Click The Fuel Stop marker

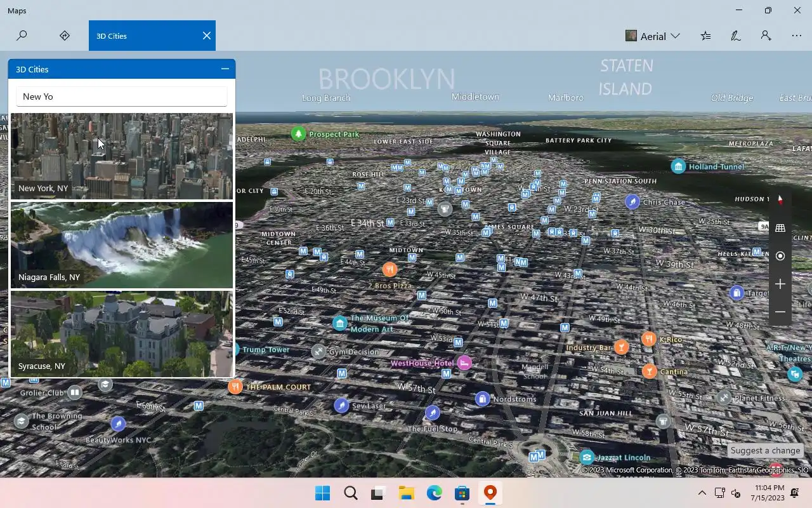click(432, 413)
